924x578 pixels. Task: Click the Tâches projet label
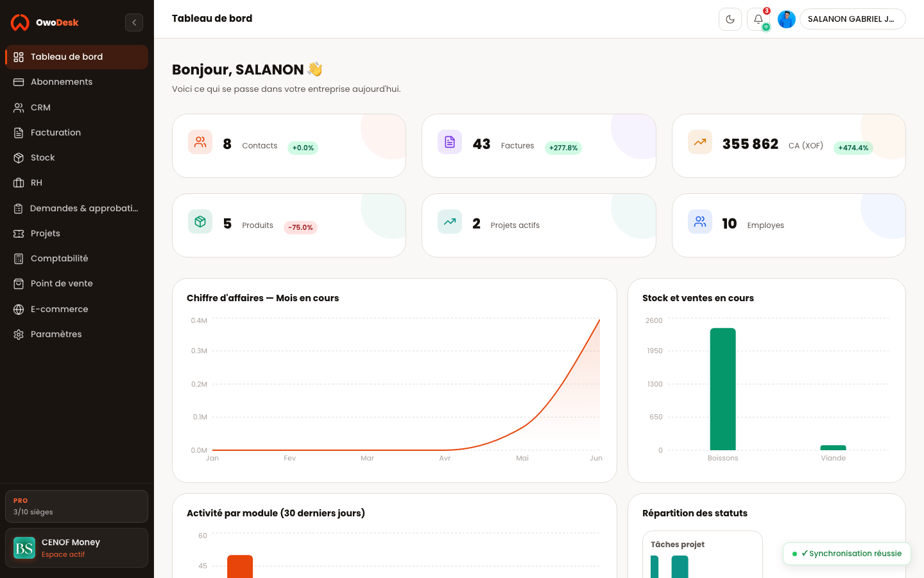[x=678, y=545]
